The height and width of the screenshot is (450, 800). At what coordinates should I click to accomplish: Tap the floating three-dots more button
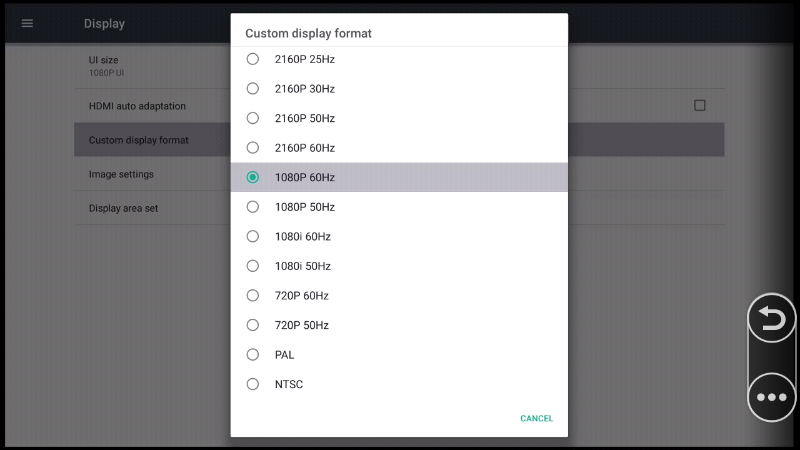[772, 397]
